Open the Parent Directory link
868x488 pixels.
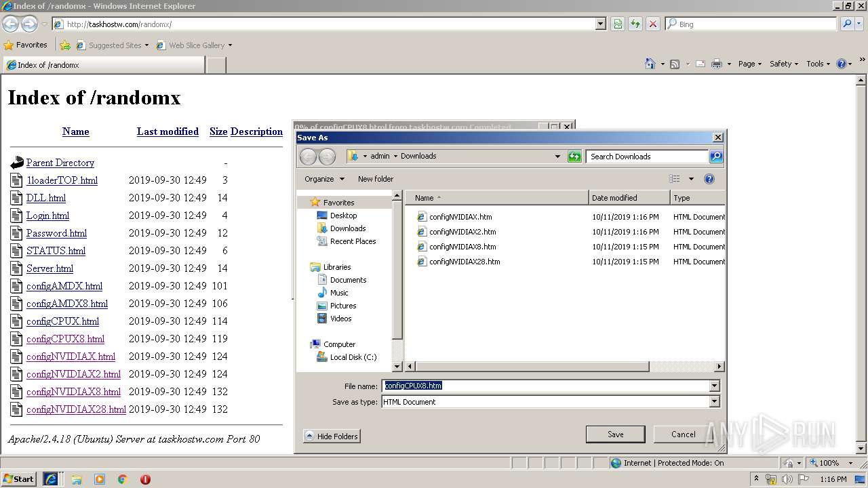pos(60,163)
